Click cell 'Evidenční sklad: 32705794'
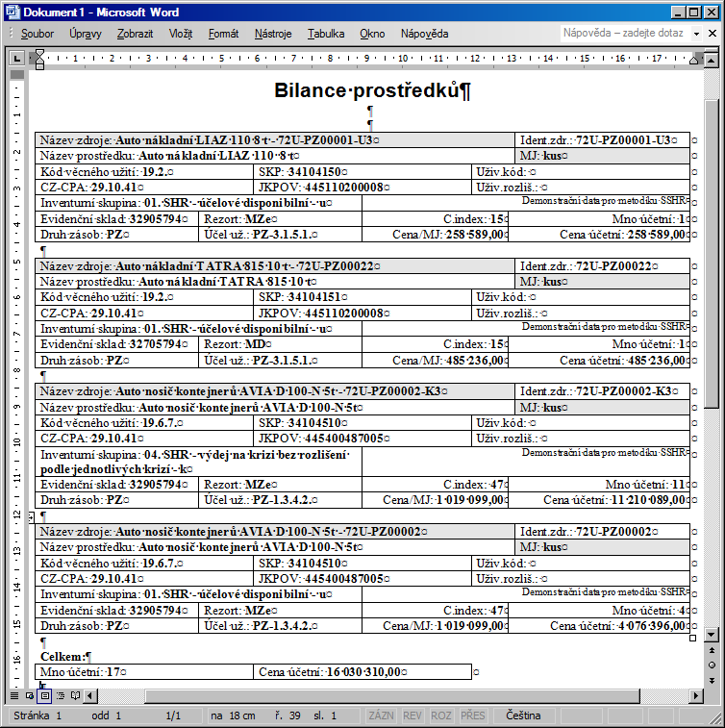725x728 pixels. point(116,344)
